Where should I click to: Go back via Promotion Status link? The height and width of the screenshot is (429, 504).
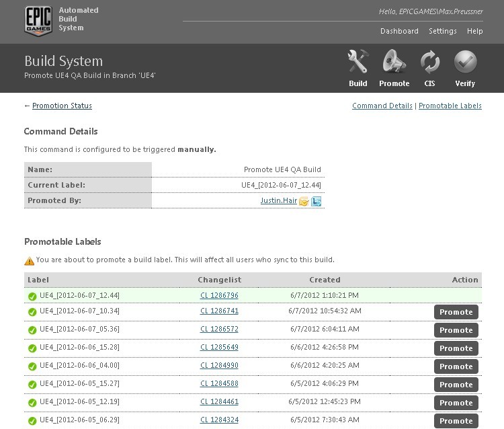(62, 106)
